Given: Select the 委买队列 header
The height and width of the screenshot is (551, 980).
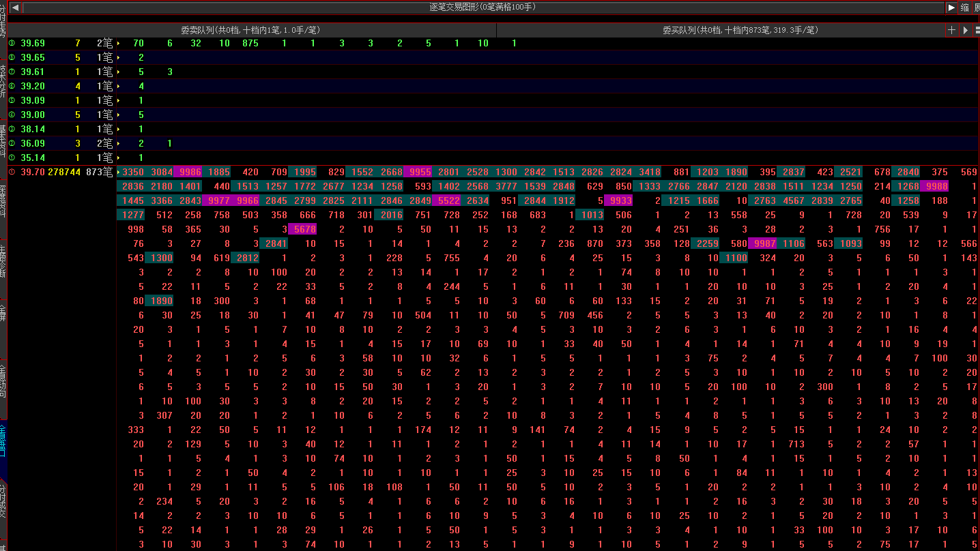Looking at the screenshot, I should (x=720, y=30).
